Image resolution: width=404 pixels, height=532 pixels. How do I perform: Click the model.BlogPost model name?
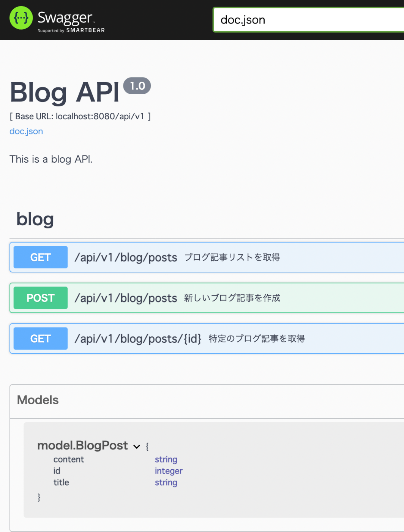pyautogui.click(x=82, y=445)
